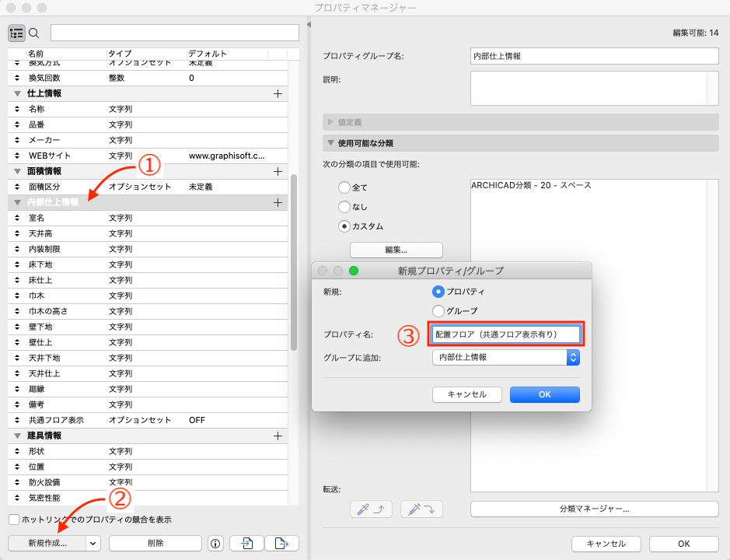Select ARCHICAD分類 - 20 - スペース entry
This screenshot has height=560, width=730.
click(531, 185)
